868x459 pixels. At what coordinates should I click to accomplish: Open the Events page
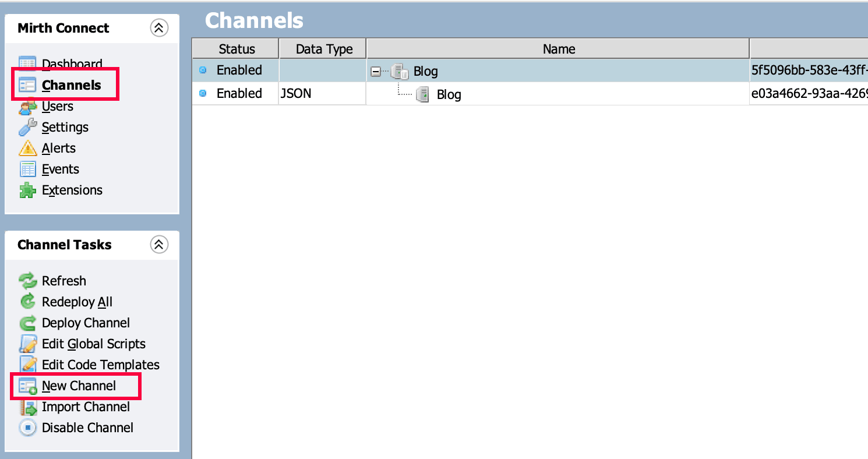61,169
